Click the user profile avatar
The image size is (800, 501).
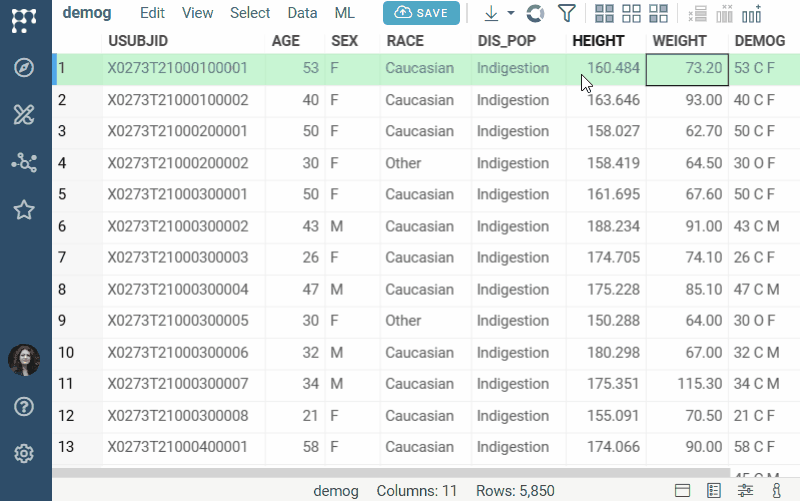tap(25, 360)
